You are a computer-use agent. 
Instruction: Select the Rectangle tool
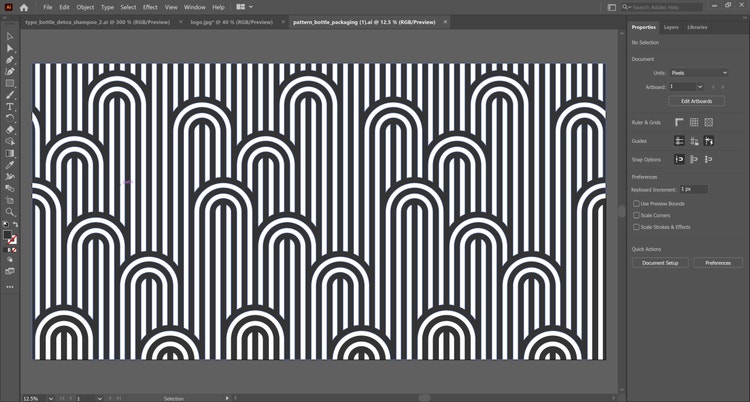[10, 83]
